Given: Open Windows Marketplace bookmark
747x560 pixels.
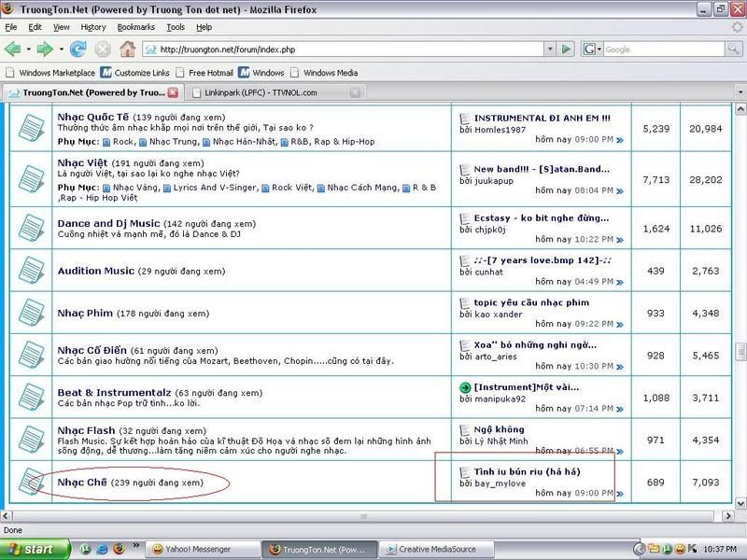Looking at the screenshot, I should (50, 73).
